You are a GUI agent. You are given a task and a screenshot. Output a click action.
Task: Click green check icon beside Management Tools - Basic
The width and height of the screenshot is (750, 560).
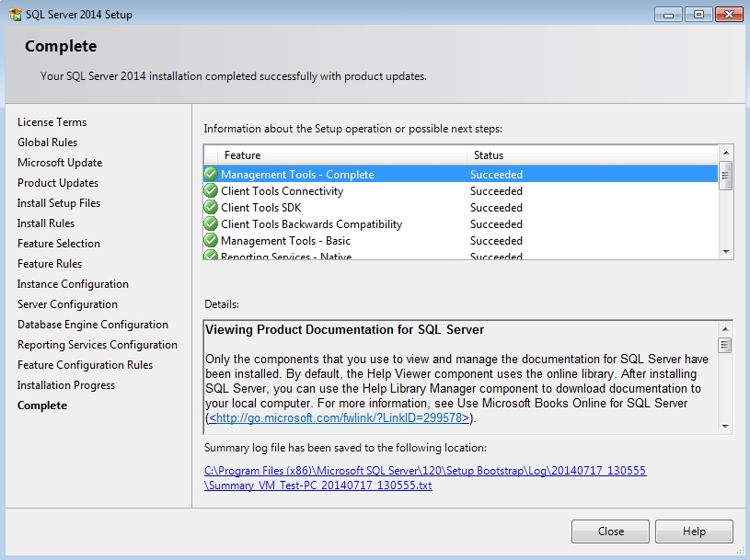(211, 241)
